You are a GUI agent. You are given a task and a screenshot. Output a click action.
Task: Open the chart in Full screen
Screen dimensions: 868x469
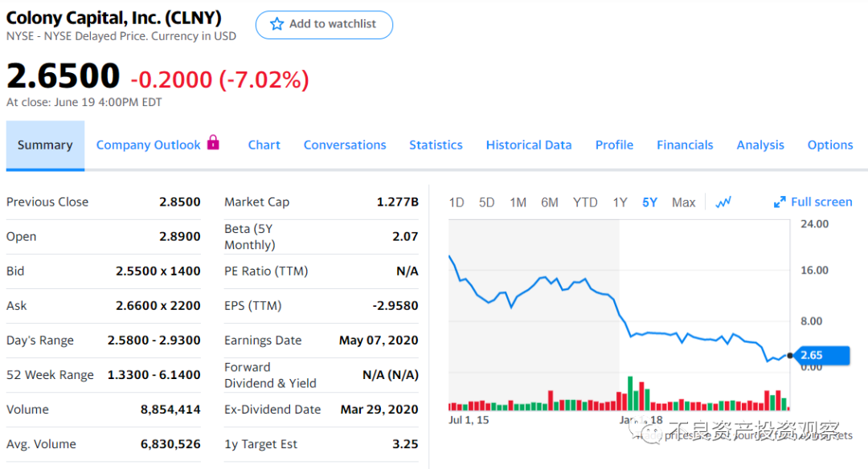[x=813, y=202]
